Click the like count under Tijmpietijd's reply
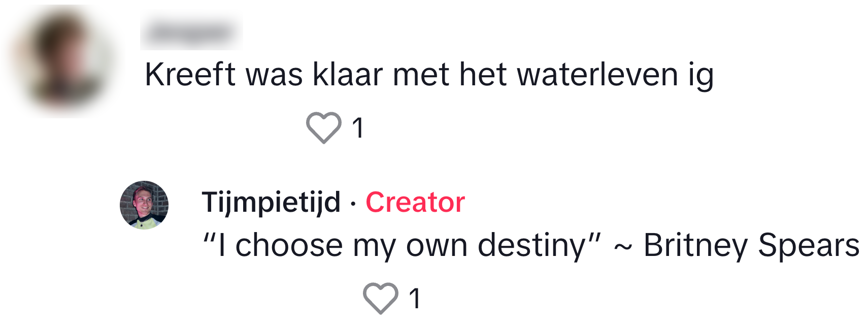Image resolution: width=868 pixels, height=324 pixels. click(x=415, y=298)
